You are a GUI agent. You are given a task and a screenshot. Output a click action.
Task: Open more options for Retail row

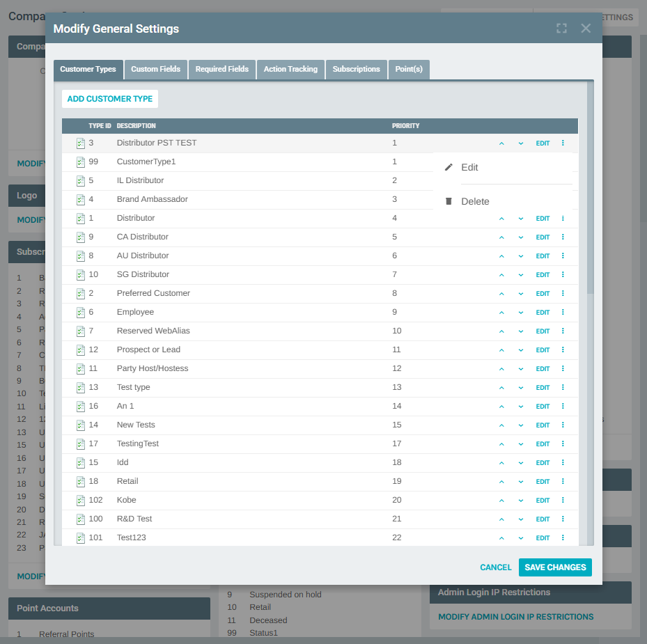563,481
